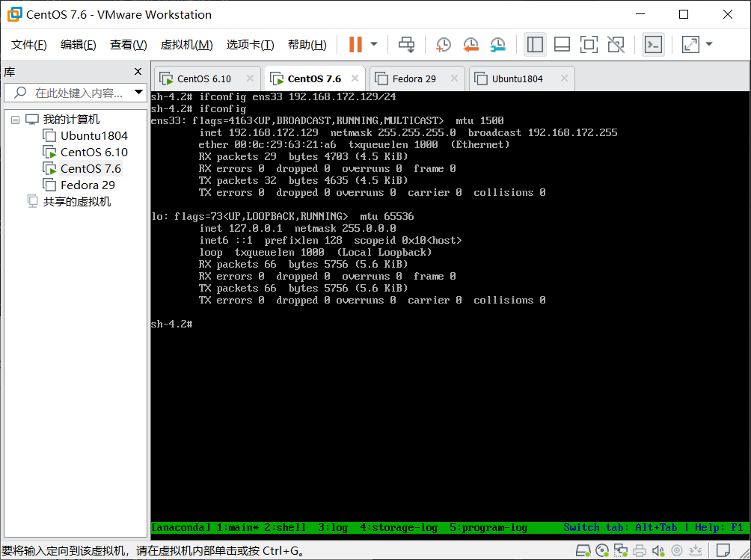Open the 查看(V) menu
751x560 pixels.
[129, 45]
